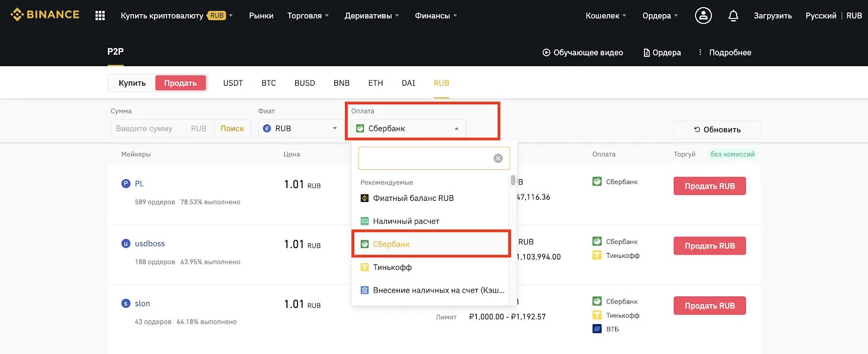The width and height of the screenshot is (868, 354).
Task: Click the Обновить refresh icon
Action: pyautogui.click(x=697, y=130)
